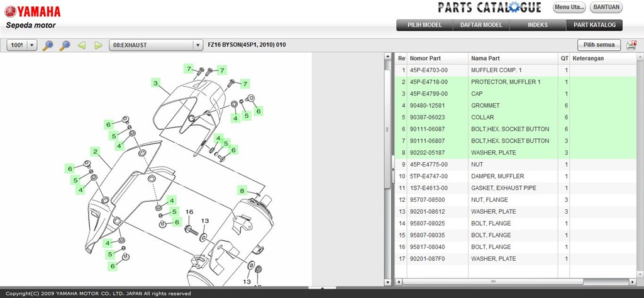The height and width of the screenshot is (298, 644).
Task: Click the print icon beside Pilih semua
Action: tap(631, 45)
